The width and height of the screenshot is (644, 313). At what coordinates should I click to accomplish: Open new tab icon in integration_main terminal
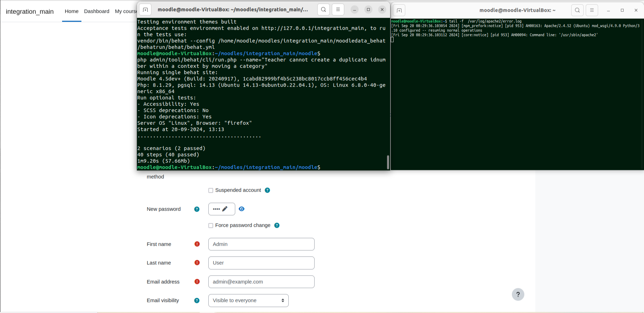146,10
